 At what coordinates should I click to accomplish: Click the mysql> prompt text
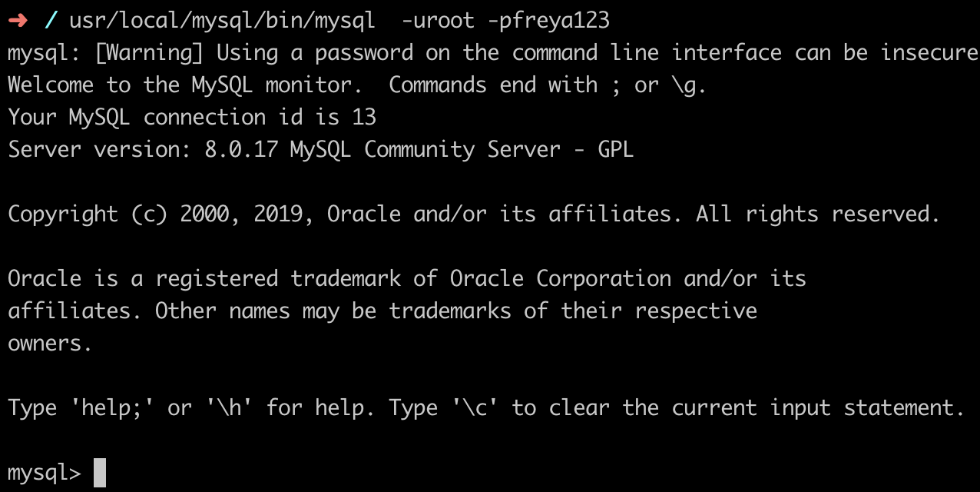tap(44, 474)
